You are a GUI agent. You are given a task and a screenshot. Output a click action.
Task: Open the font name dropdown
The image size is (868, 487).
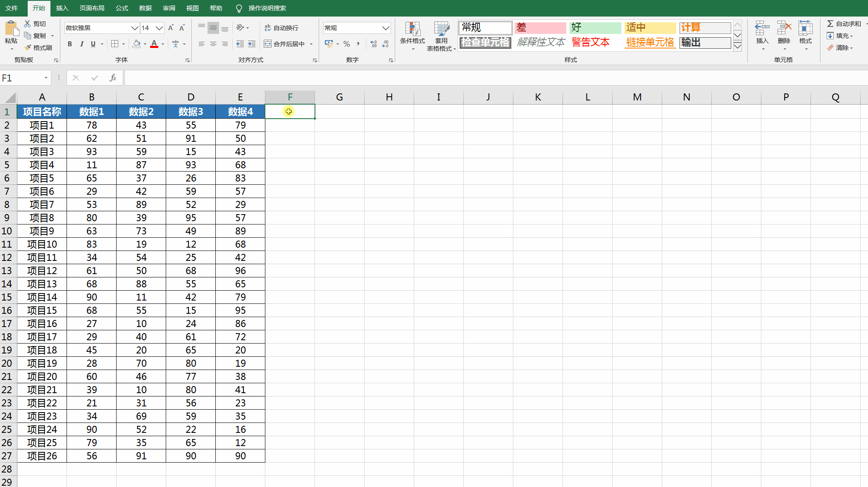click(x=134, y=28)
